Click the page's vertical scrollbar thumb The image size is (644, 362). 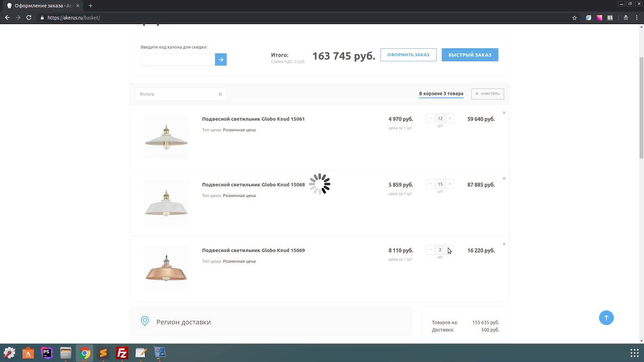641,108
